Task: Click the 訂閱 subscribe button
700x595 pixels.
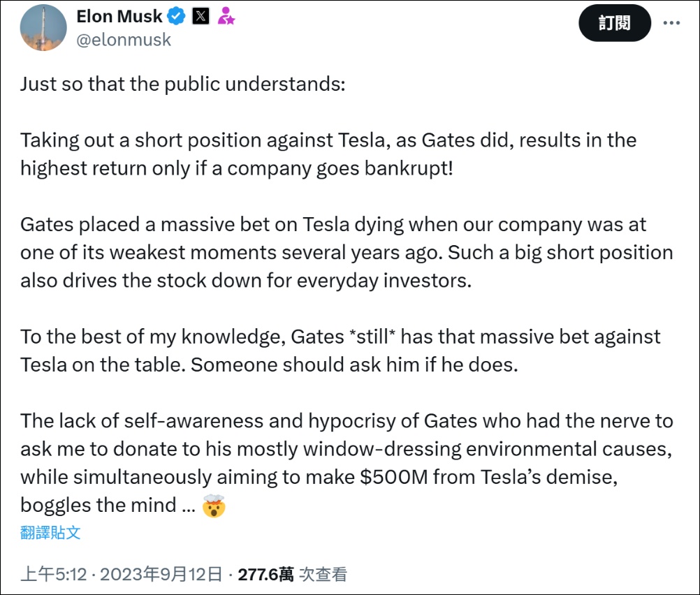Action: pyautogui.click(x=615, y=23)
